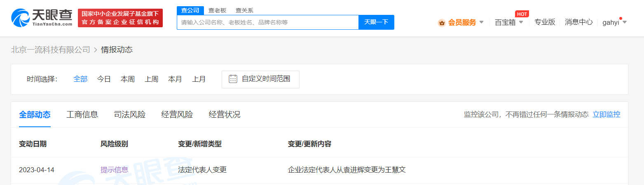Open the 会员服务 menu
The image size is (644, 185).
(461, 22)
